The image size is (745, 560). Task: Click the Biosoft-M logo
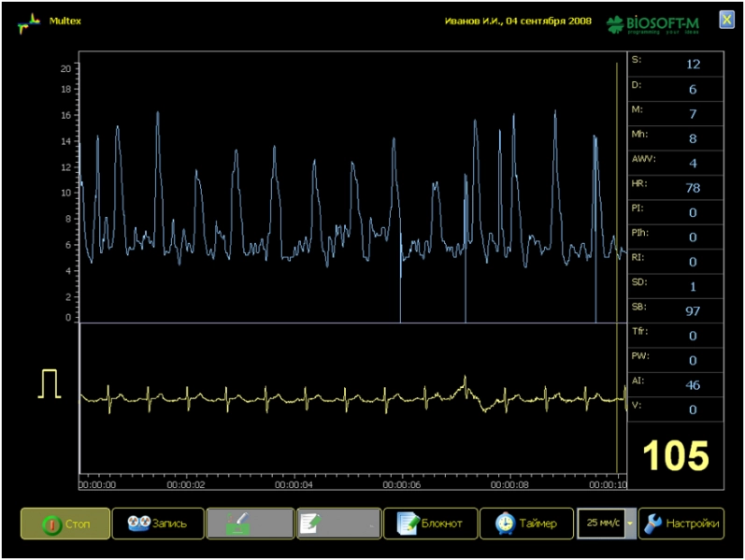(653, 22)
